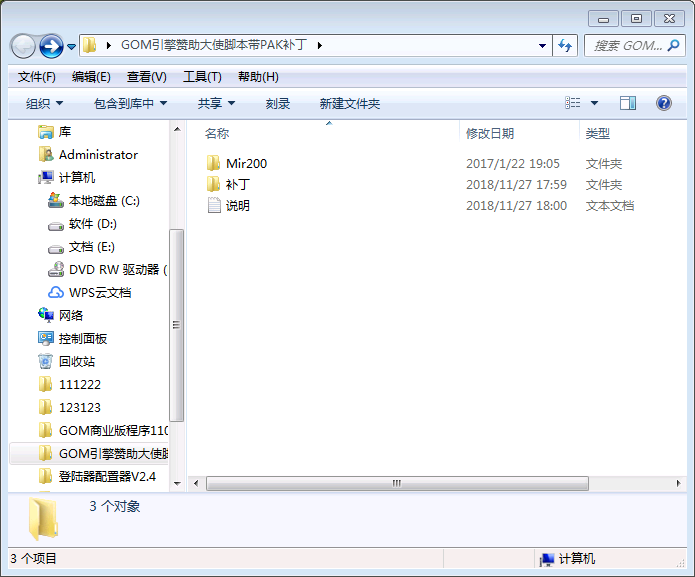Click date 2017/1/22 19:05
The height and width of the screenshot is (577, 695).
point(513,164)
